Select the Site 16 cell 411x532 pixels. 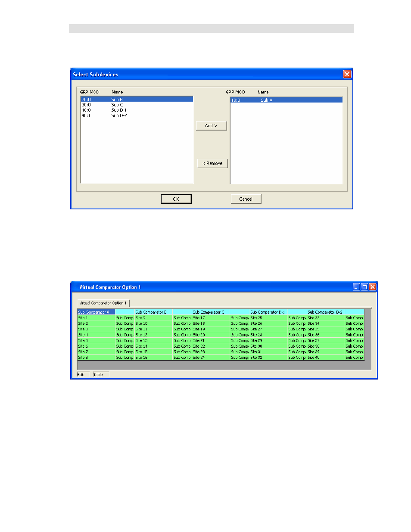point(153,357)
